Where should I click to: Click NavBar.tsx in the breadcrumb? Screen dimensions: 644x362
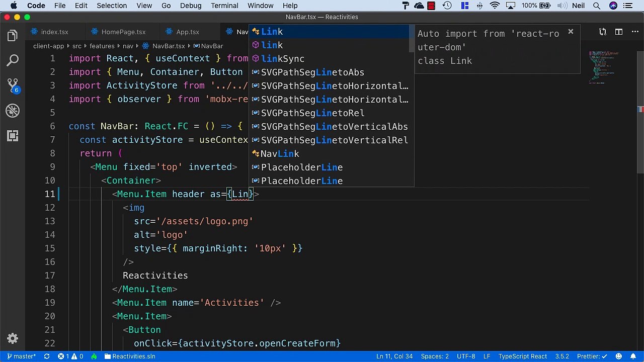164,46
